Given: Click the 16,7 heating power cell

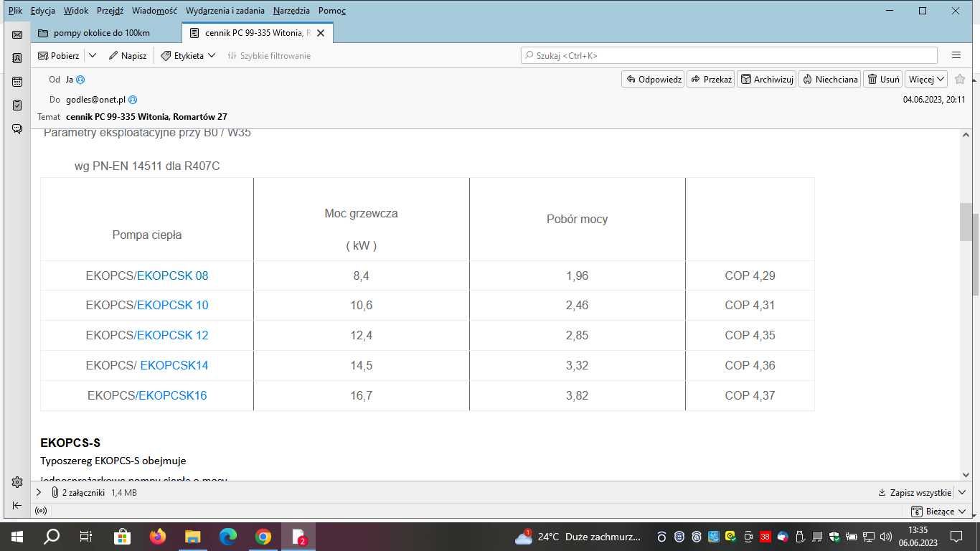Looking at the screenshot, I should 362,395.
